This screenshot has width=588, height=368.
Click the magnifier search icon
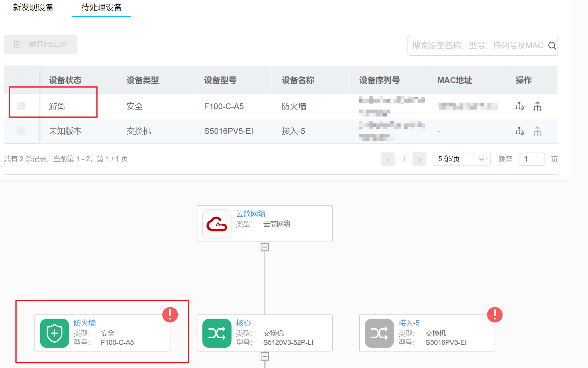[x=552, y=46]
